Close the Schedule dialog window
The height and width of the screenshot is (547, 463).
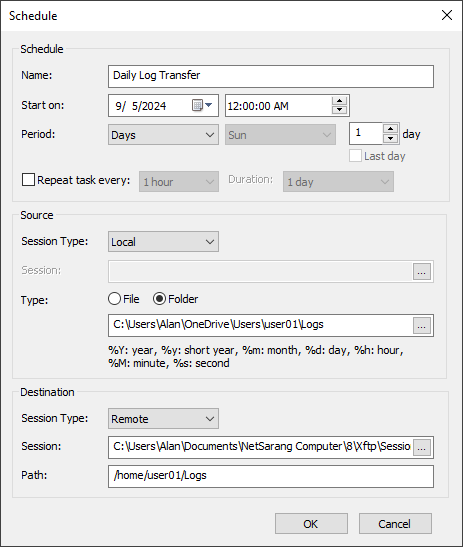pyautogui.click(x=447, y=15)
